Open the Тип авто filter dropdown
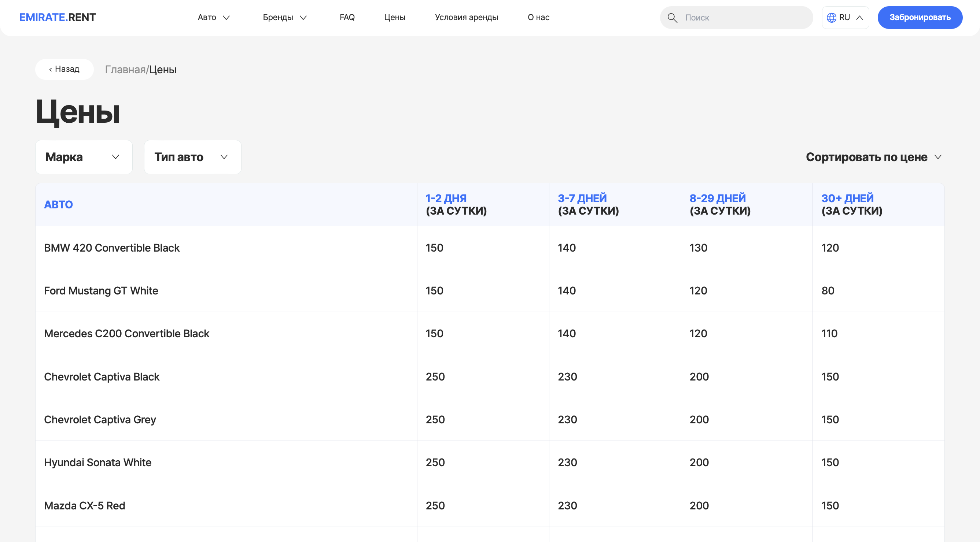This screenshot has height=542, width=980. 192,157
